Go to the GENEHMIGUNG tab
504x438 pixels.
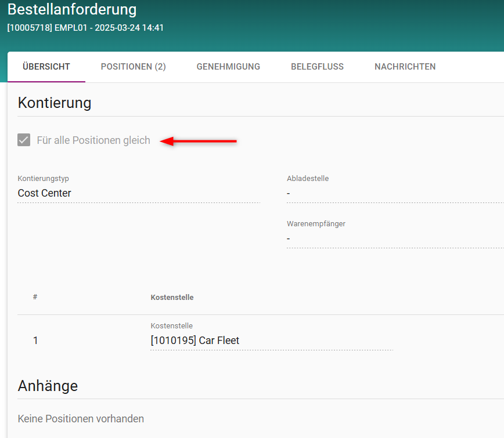click(x=228, y=67)
